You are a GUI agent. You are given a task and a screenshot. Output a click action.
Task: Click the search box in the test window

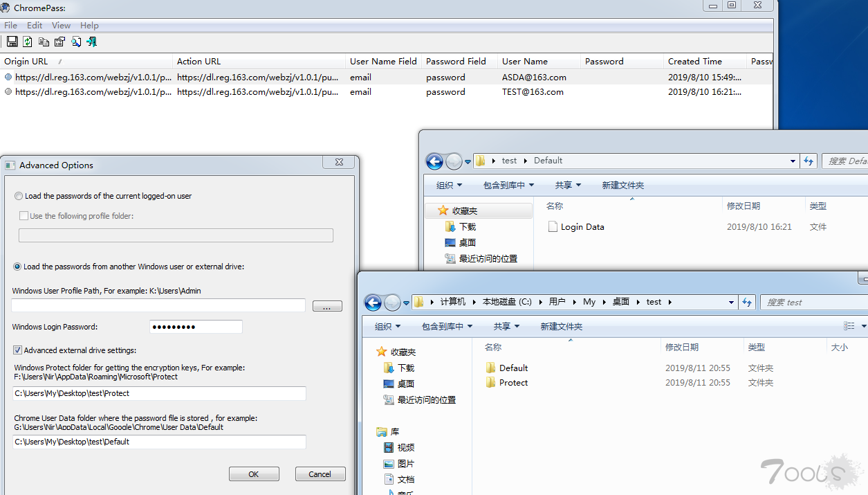coord(814,303)
